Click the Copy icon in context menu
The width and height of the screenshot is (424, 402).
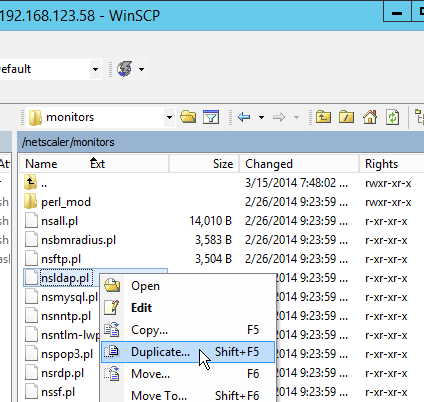coord(112,329)
